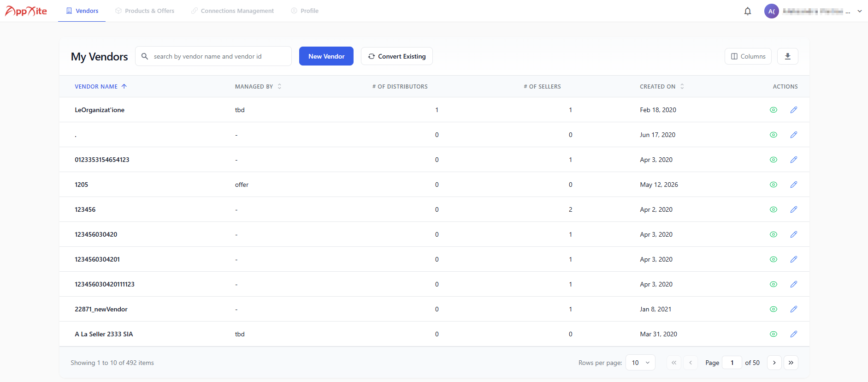
Task: Open the 1205 vendor name
Action: (81, 185)
